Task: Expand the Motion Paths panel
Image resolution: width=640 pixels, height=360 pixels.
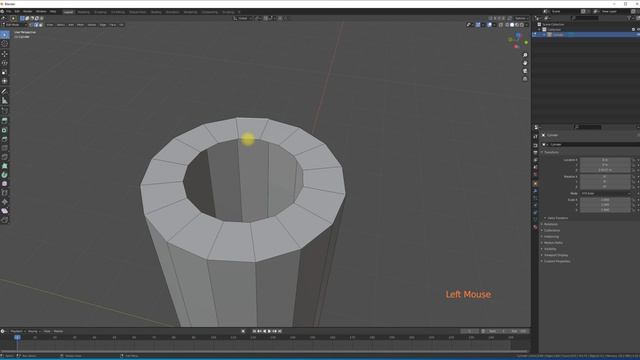Action: point(553,243)
